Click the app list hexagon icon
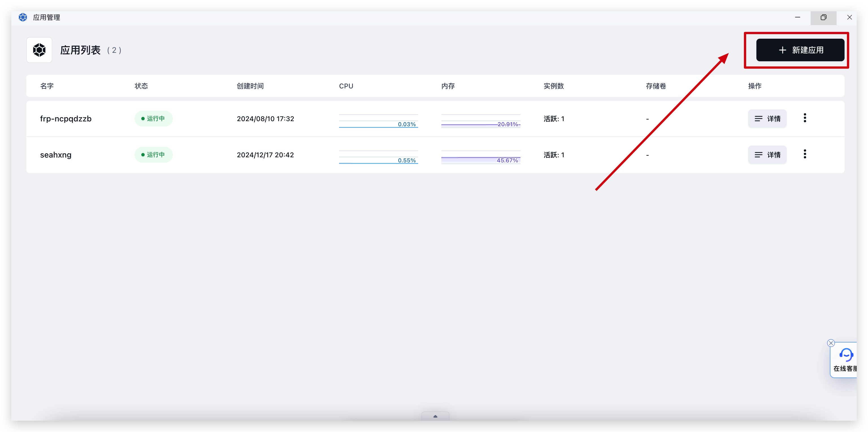The width and height of the screenshot is (868, 432). click(x=40, y=50)
